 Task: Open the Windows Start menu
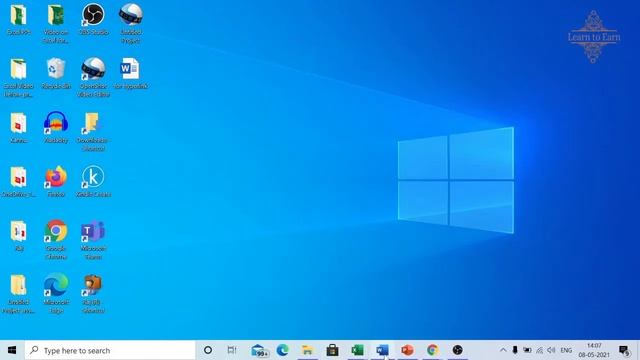(x=12, y=350)
